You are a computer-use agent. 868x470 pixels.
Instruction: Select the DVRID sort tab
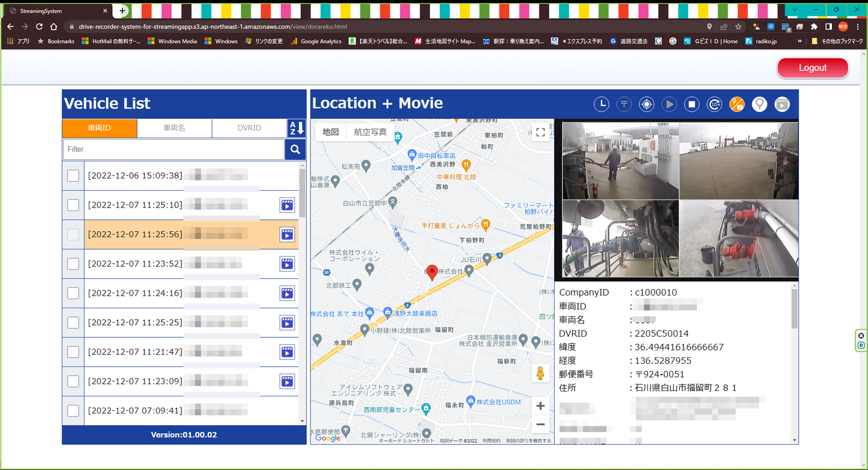click(x=248, y=129)
